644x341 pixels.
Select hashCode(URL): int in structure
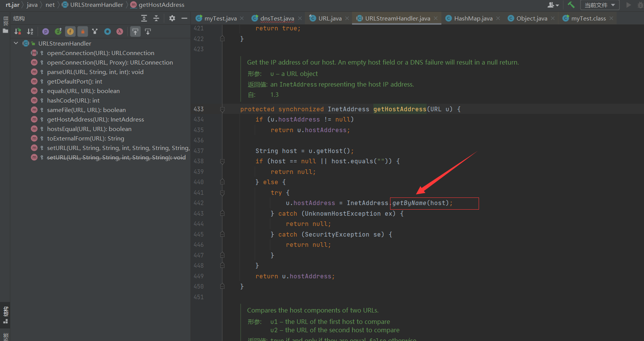[x=73, y=100]
